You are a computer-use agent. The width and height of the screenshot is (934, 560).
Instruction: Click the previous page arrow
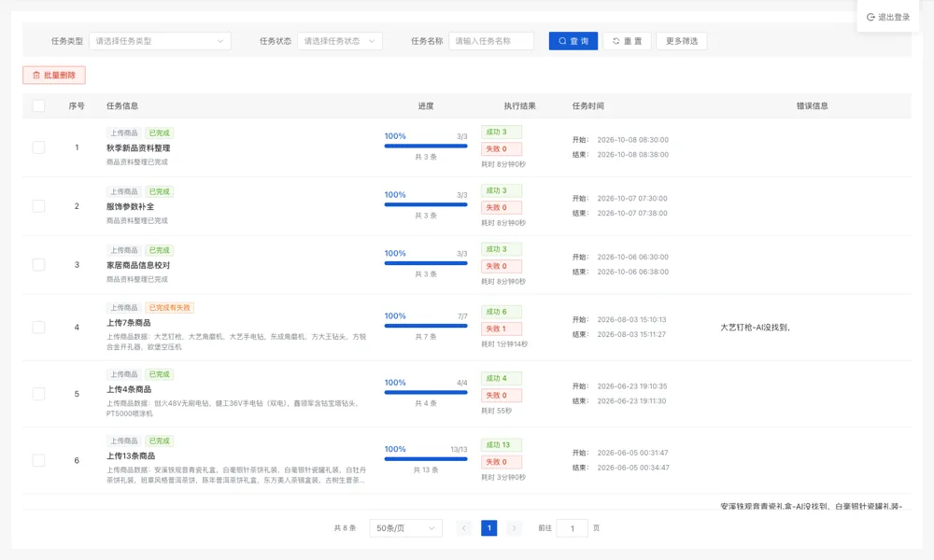[x=463, y=528]
